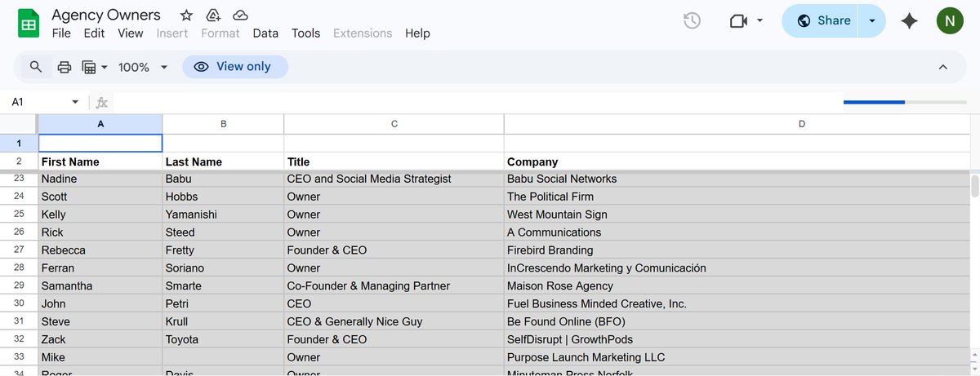
Task: Open the Google account avatar N
Action: pos(950,20)
